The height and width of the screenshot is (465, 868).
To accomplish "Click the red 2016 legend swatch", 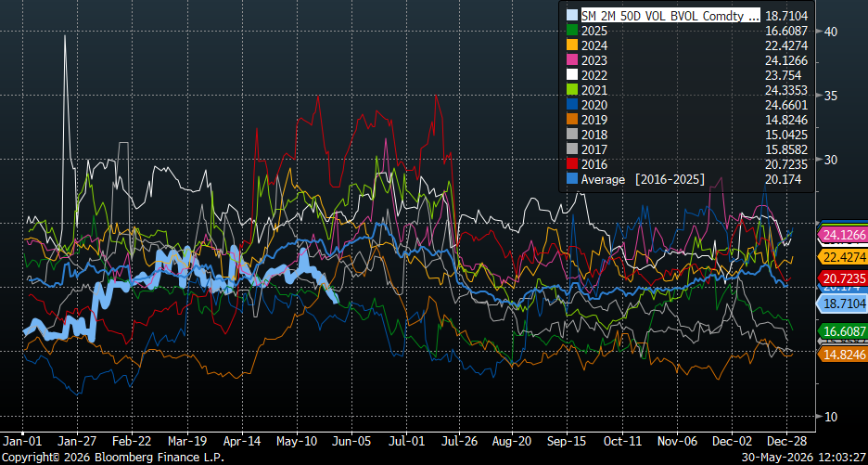I will (570, 164).
